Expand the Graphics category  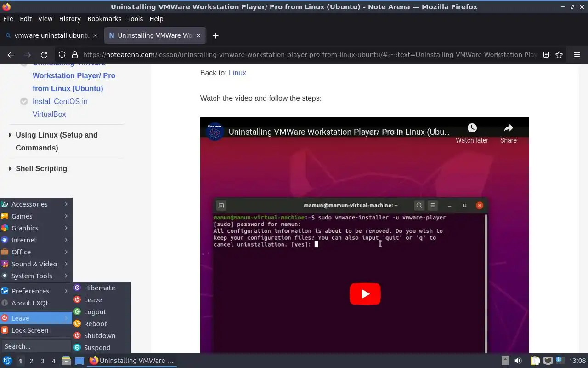(x=36, y=228)
